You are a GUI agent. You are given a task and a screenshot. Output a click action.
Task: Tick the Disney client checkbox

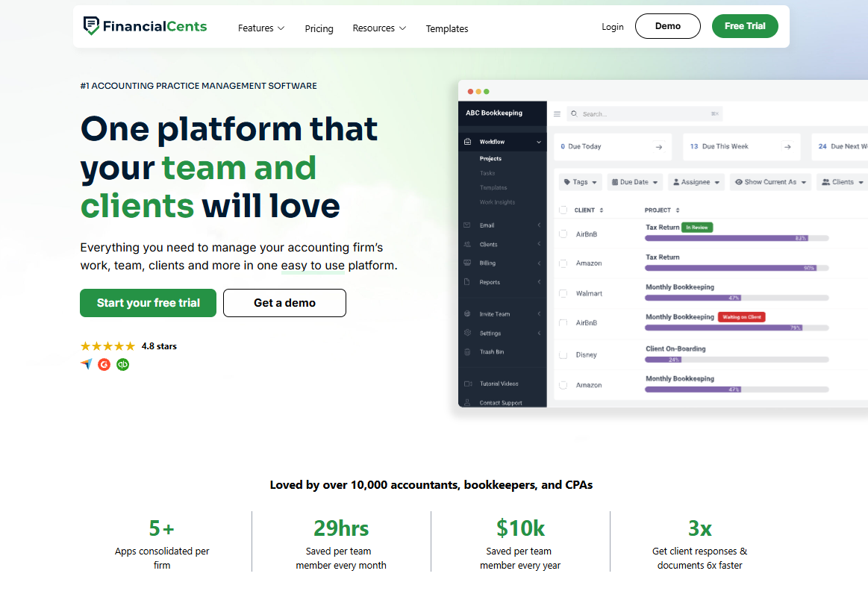pyautogui.click(x=563, y=355)
